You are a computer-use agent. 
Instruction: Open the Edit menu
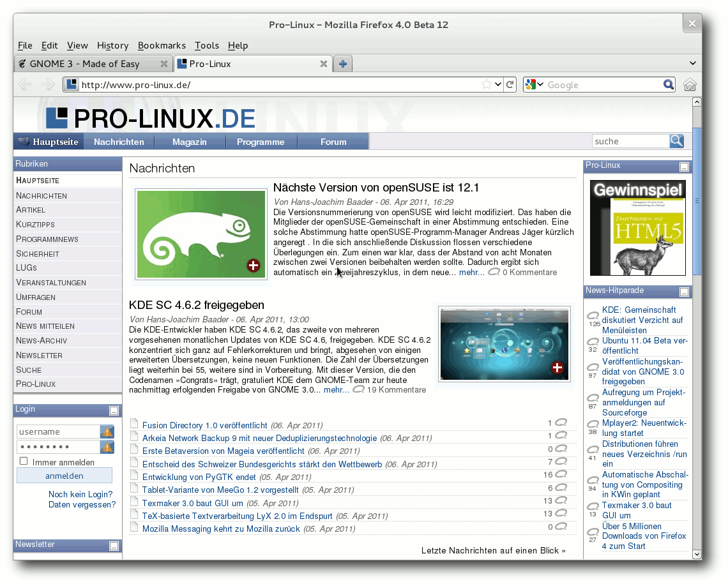(49, 45)
